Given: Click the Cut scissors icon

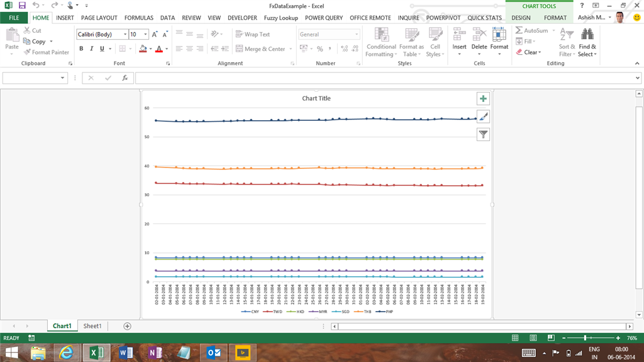Looking at the screenshot, I should 27,30.
